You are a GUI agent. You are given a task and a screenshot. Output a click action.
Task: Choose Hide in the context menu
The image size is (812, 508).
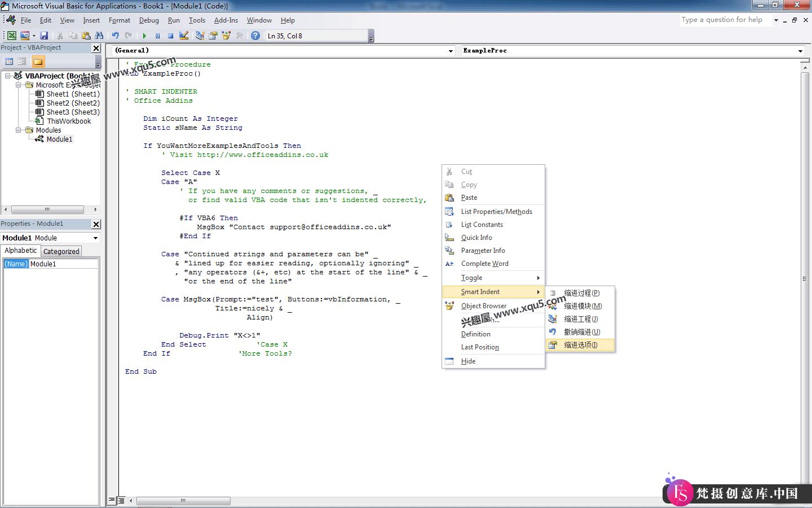pyautogui.click(x=493, y=361)
